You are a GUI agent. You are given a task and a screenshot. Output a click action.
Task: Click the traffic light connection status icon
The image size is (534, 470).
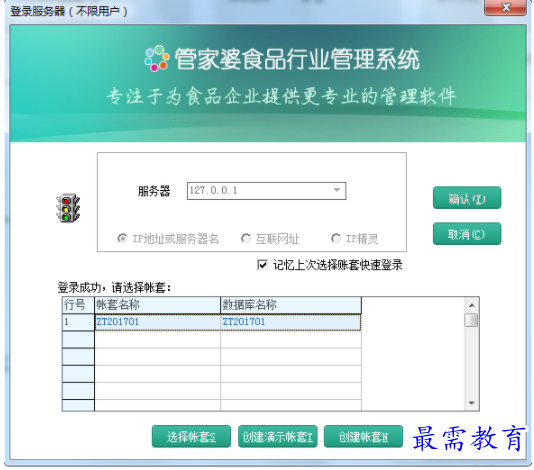click(68, 208)
